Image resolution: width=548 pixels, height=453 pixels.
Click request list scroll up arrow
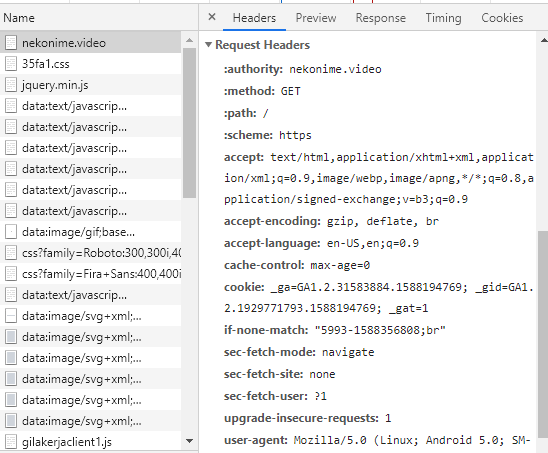pyautogui.click(x=189, y=41)
